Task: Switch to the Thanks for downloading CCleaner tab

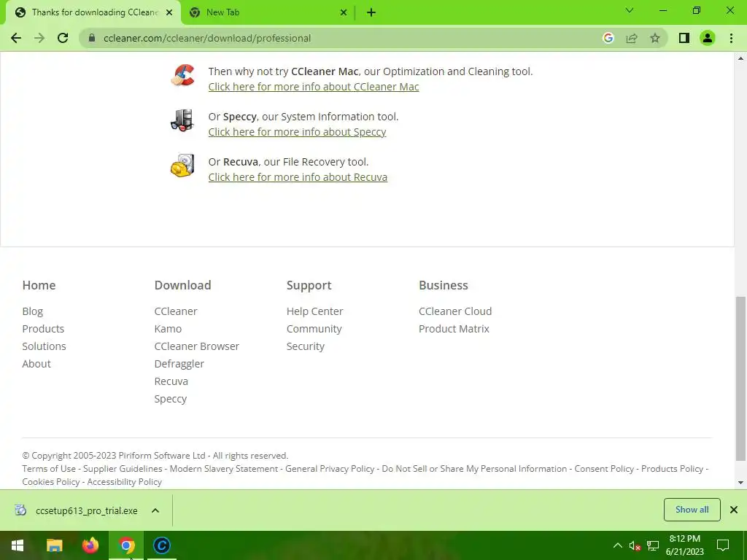Action: 94,12
